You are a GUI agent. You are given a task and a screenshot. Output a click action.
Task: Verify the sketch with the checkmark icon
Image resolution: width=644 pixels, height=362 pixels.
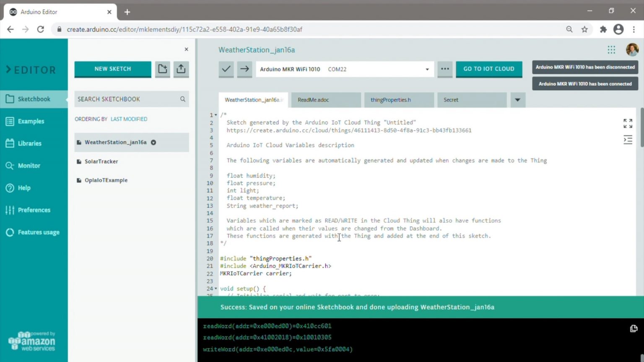226,69
